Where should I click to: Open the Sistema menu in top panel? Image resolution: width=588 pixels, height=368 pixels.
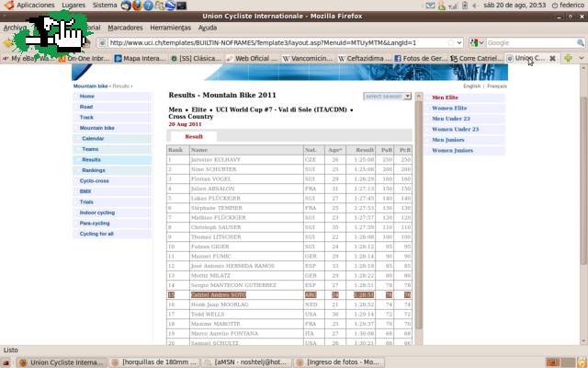(105, 6)
